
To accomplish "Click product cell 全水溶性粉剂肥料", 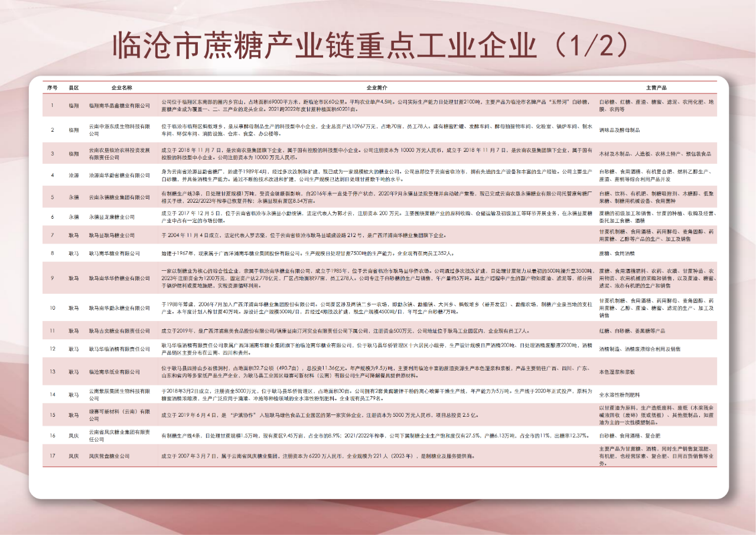I will click(618, 394).
